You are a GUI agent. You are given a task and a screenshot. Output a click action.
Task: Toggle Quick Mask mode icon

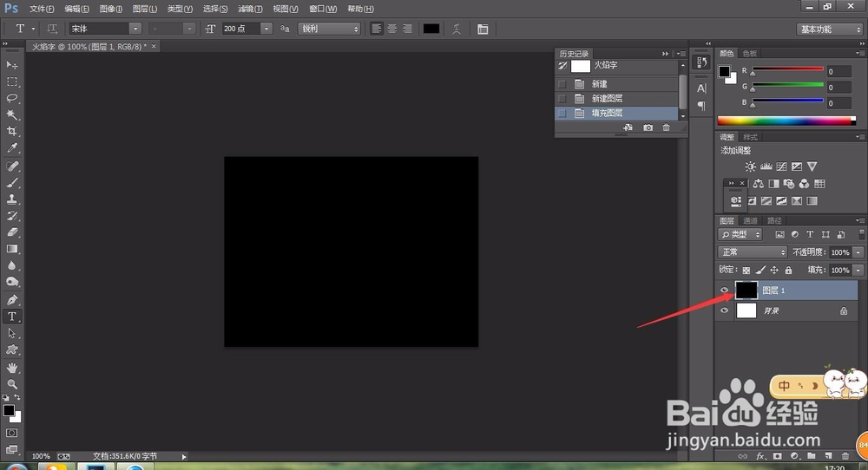point(11,433)
